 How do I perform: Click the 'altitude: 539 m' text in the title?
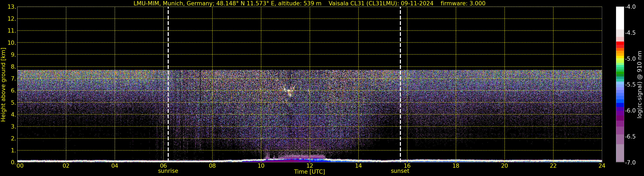click(x=299, y=3)
